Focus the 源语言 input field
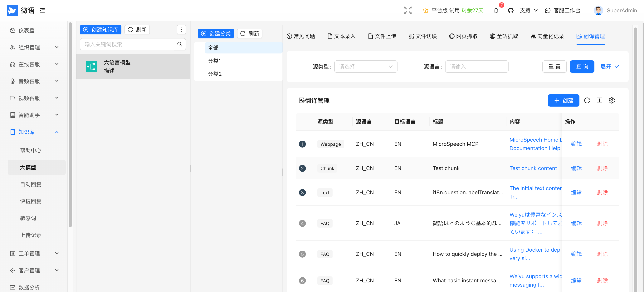 [476, 67]
